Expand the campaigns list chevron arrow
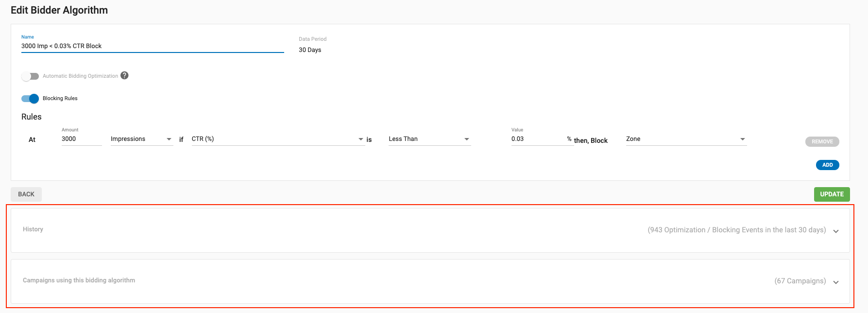The width and height of the screenshot is (868, 313). pyautogui.click(x=835, y=282)
